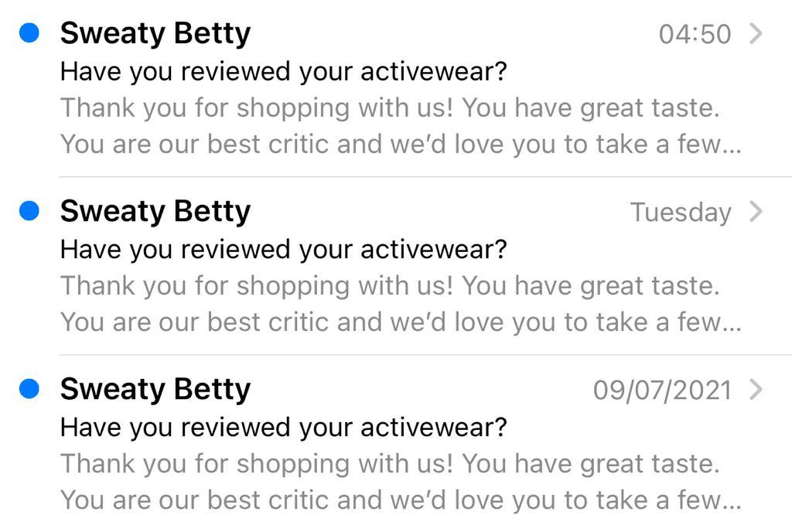The height and width of the screenshot is (532, 792).
Task: Tap 'You are our best critic' line in 04:50 email
Action: point(401,144)
